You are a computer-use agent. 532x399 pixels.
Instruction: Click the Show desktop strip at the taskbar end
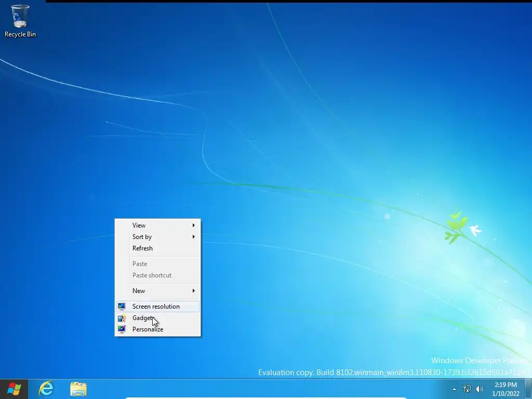point(528,389)
